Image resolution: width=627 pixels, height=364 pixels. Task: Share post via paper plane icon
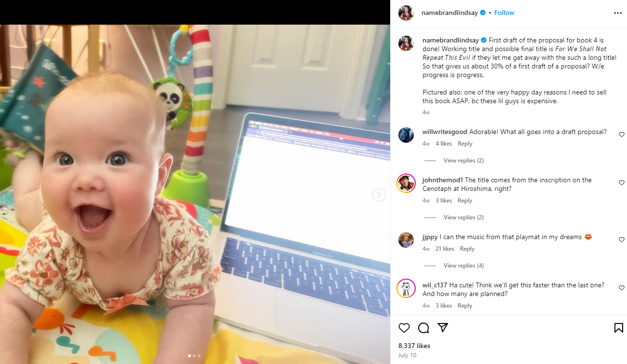coord(443,328)
